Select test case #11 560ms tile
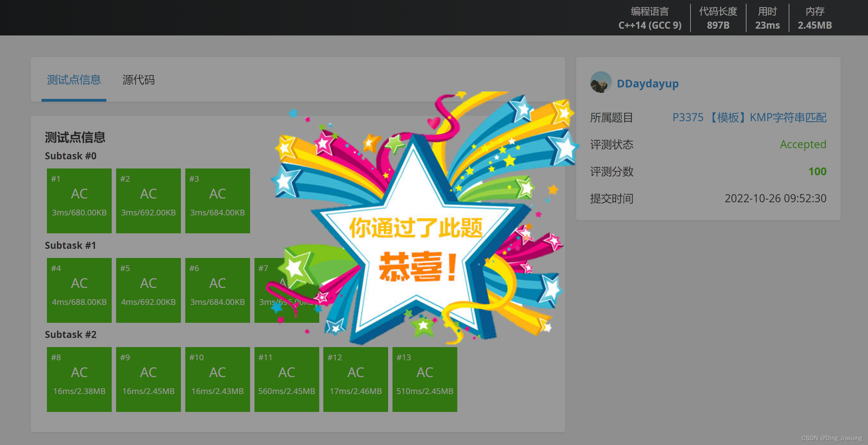868x445 pixels. pyautogui.click(x=287, y=379)
